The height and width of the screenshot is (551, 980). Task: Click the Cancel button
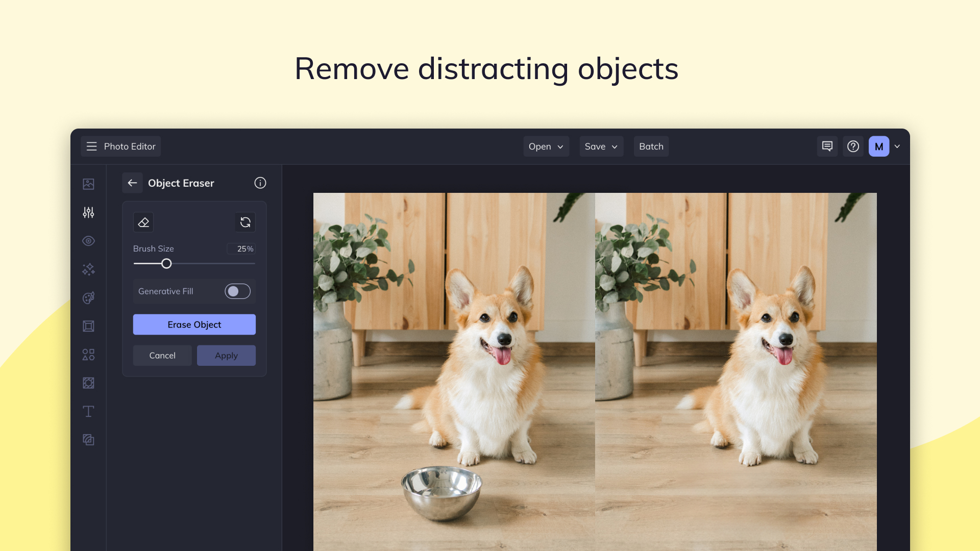pyautogui.click(x=162, y=356)
